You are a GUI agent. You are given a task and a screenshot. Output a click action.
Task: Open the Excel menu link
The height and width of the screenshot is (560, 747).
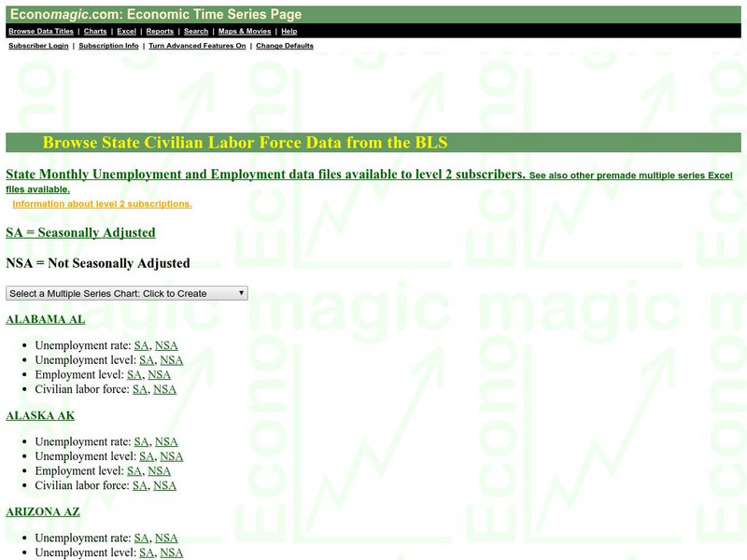pyautogui.click(x=127, y=32)
